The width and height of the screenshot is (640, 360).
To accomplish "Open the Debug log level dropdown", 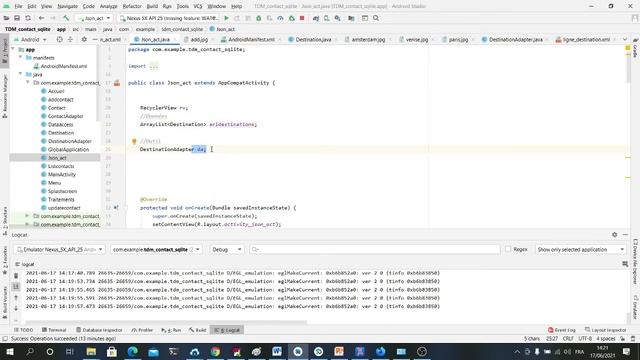I will click(x=227, y=249).
